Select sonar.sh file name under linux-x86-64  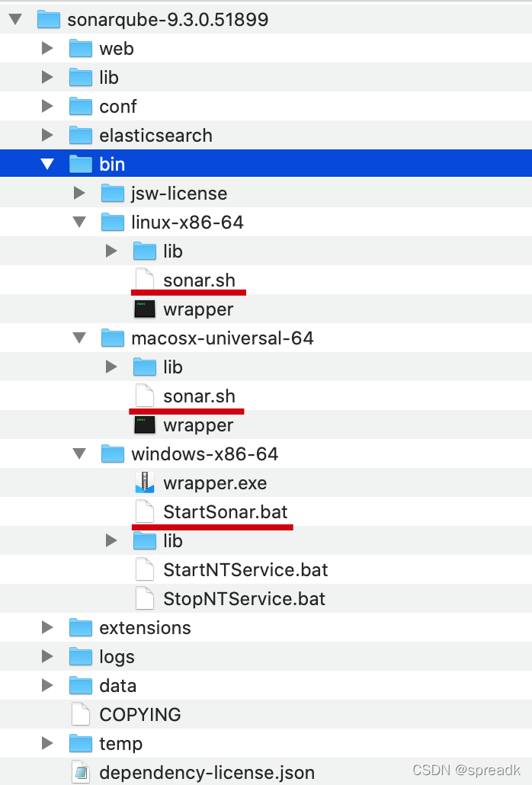(x=199, y=280)
